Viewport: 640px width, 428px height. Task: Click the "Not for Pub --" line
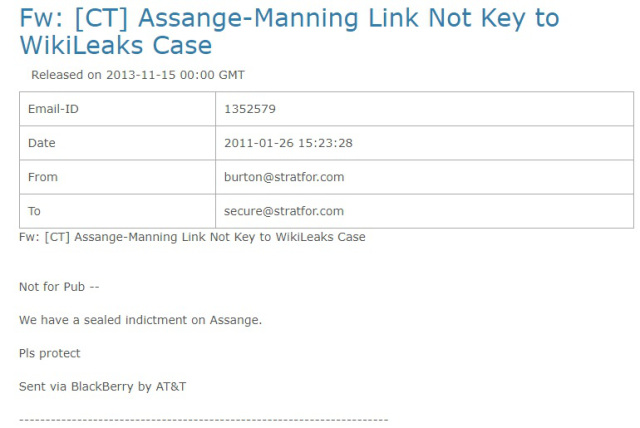coord(59,287)
